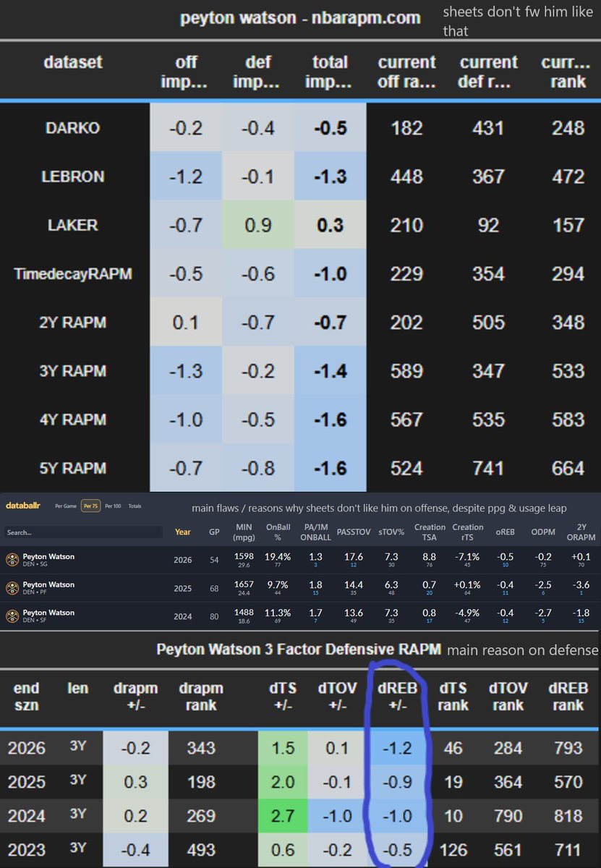Screen dimensions: 601x868
Task: Click the 2024 dTS +/- cell 2.7
Action: click(282, 816)
